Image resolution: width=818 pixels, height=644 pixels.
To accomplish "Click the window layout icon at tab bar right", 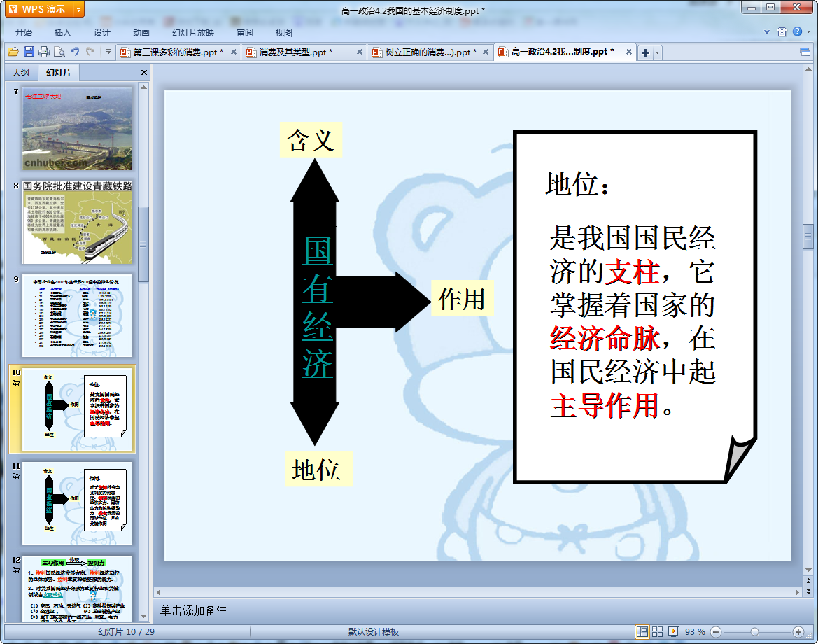I will (x=805, y=52).
